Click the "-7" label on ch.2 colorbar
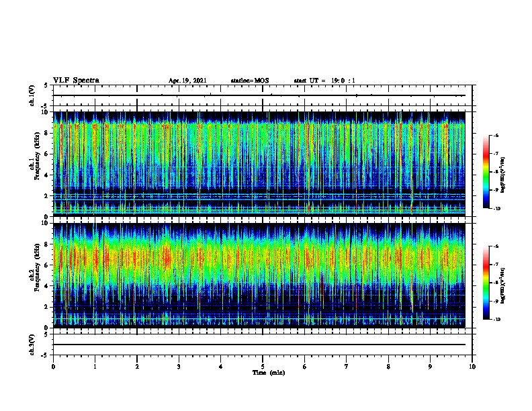 click(496, 265)
